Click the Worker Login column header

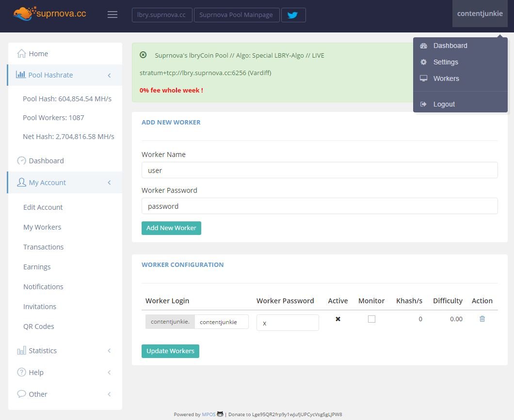167,301
